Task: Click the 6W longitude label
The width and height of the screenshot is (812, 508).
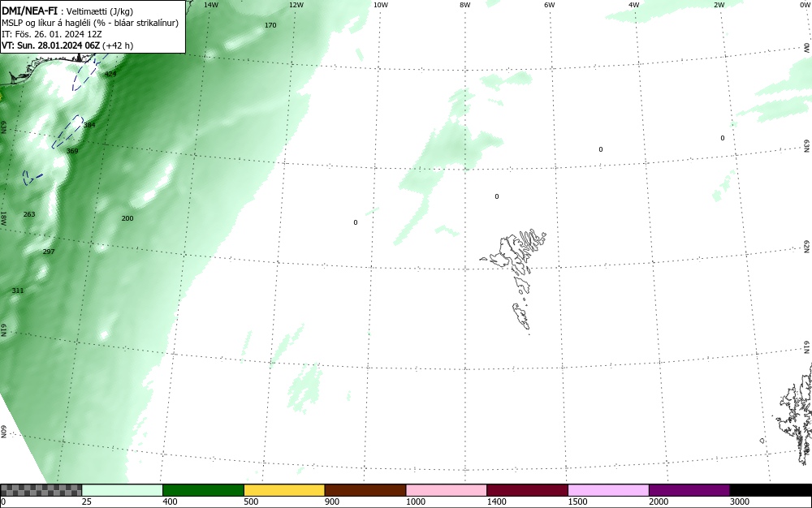Action: tap(550, 5)
